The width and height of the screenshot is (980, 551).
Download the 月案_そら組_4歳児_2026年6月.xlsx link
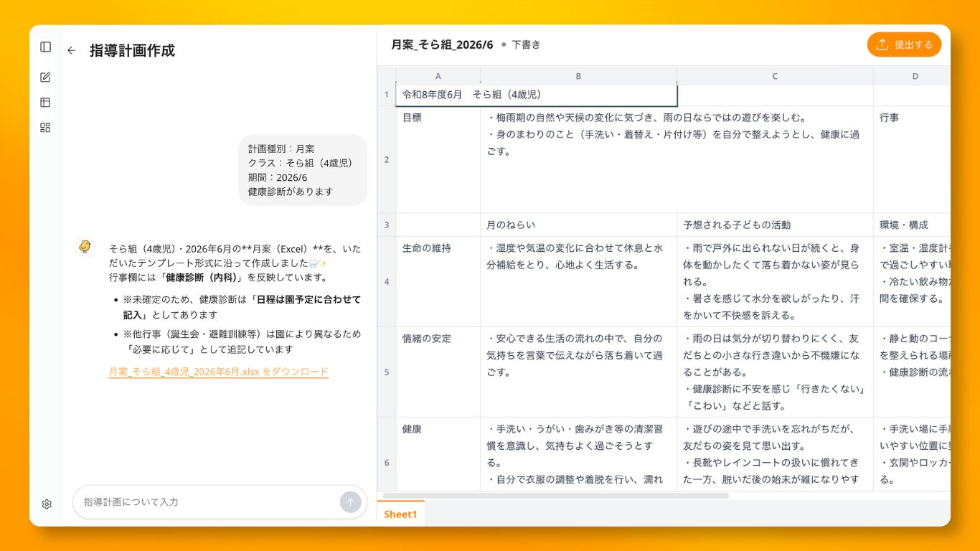[x=219, y=372]
